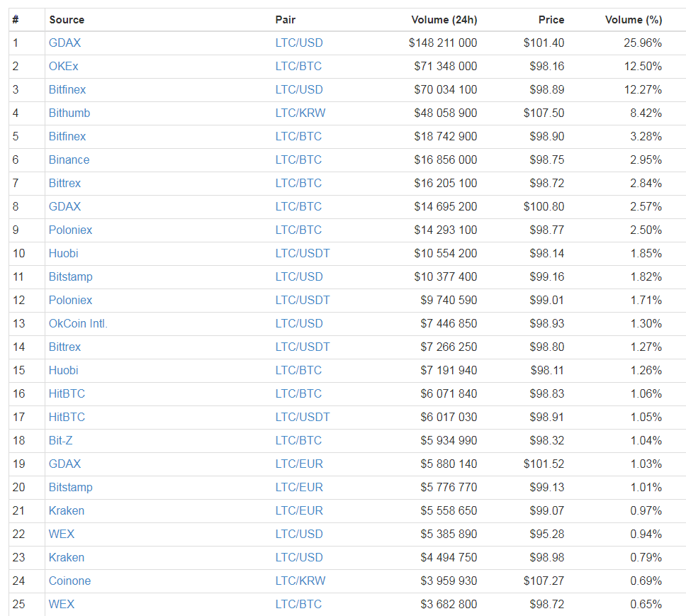The height and width of the screenshot is (616, 686).
Task: Select the volume value $148 211 000
Action: (443, 43)
